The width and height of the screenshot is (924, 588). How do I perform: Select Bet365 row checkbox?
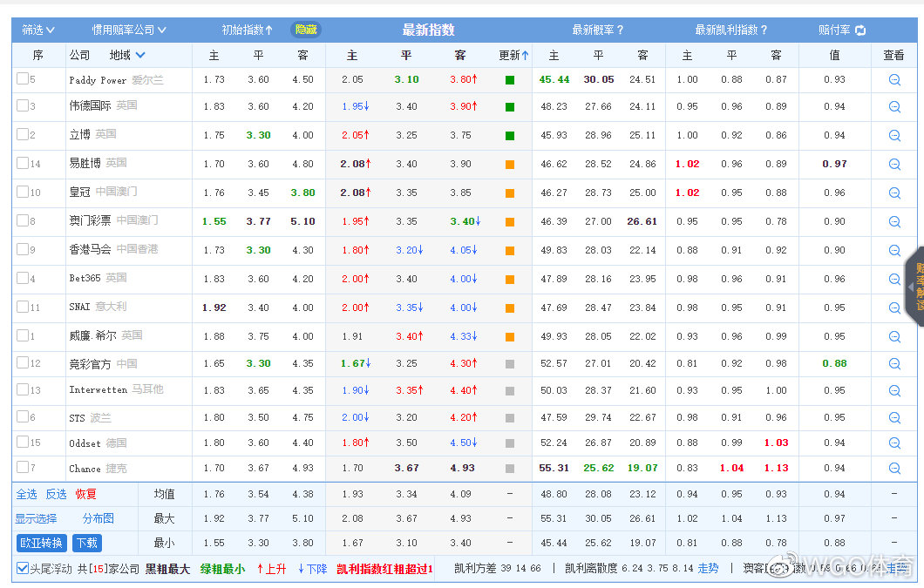(x=23, y=278)
